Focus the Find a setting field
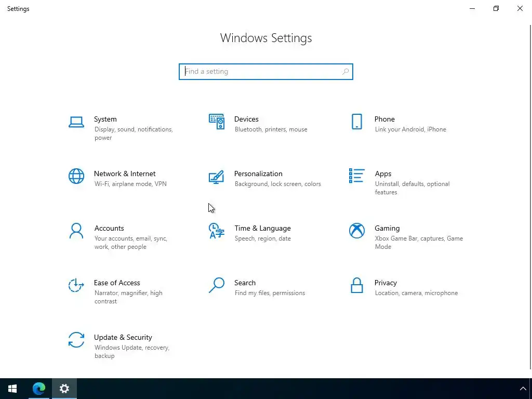Image resolution: width=532 pixels, height=399 pixels. (265, 72)
